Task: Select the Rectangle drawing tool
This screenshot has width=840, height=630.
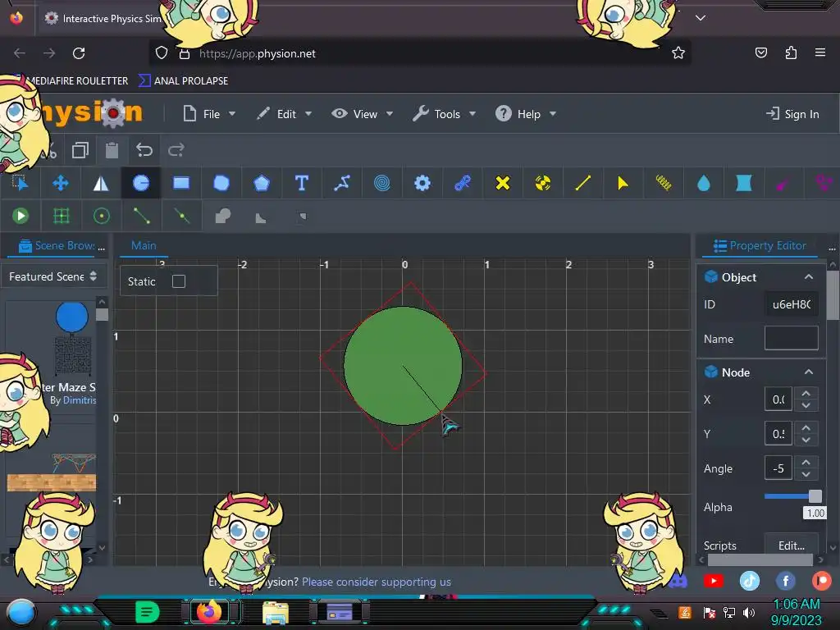Action: pyautogui.click(x=181, y=183)
